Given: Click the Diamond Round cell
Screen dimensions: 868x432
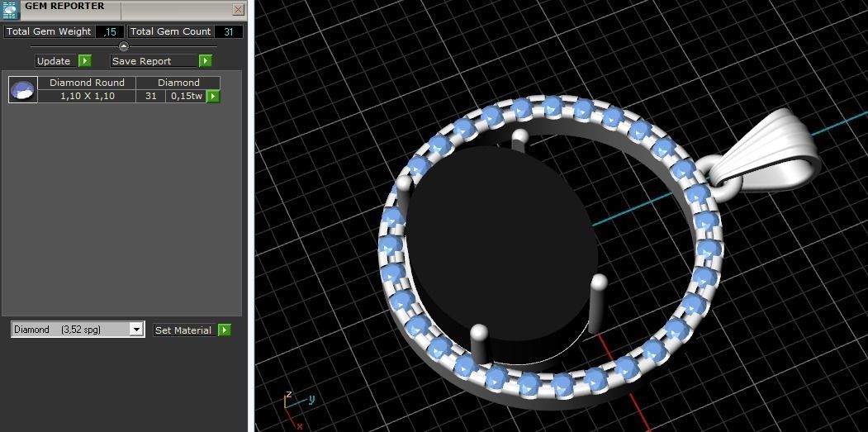Looking at the screenshot, I should click(x=87, y=83).
